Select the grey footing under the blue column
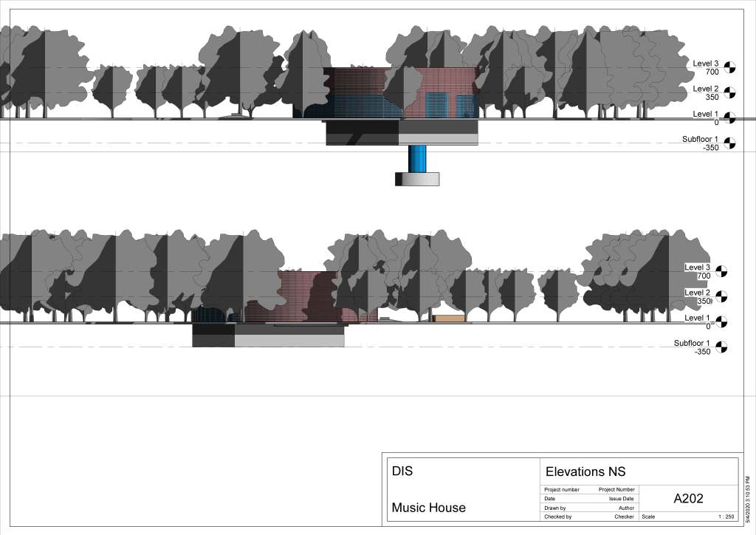Image resolution: width=756 pixels, height=535 pixels. pyautogui.click(x=418, y=179)
